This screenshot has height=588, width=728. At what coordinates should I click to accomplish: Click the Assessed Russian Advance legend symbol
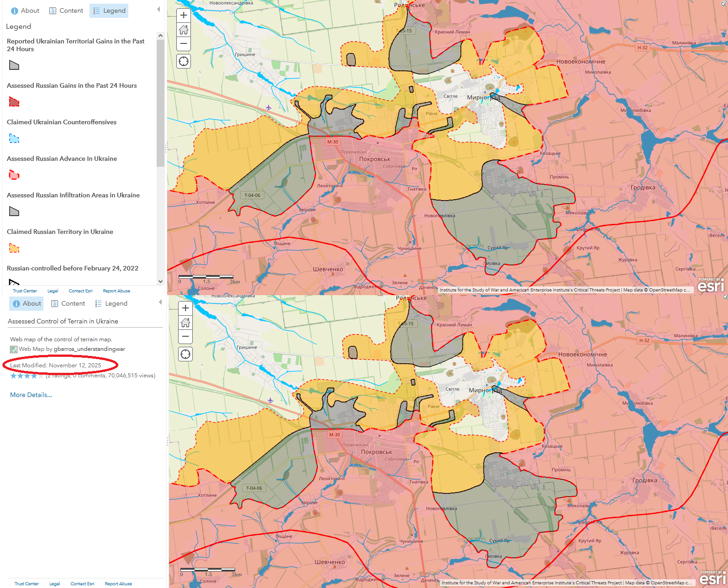pyautogui.click(x=14, y=175)
